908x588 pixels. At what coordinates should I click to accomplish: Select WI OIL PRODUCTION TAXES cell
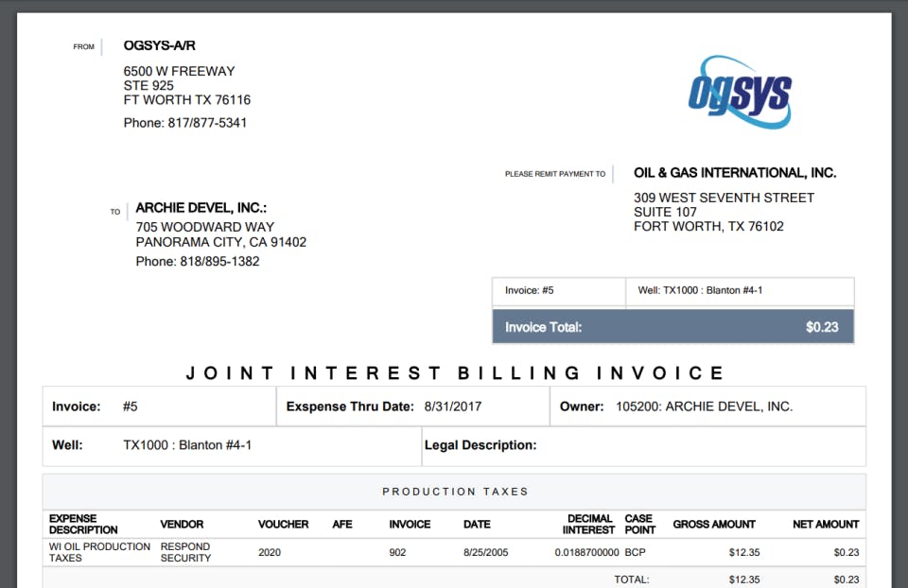(99, 552)
